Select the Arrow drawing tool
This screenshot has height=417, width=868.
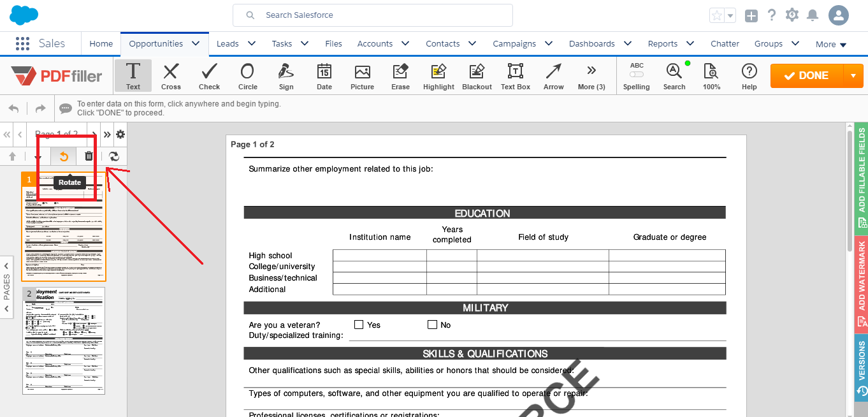(553, 76)
